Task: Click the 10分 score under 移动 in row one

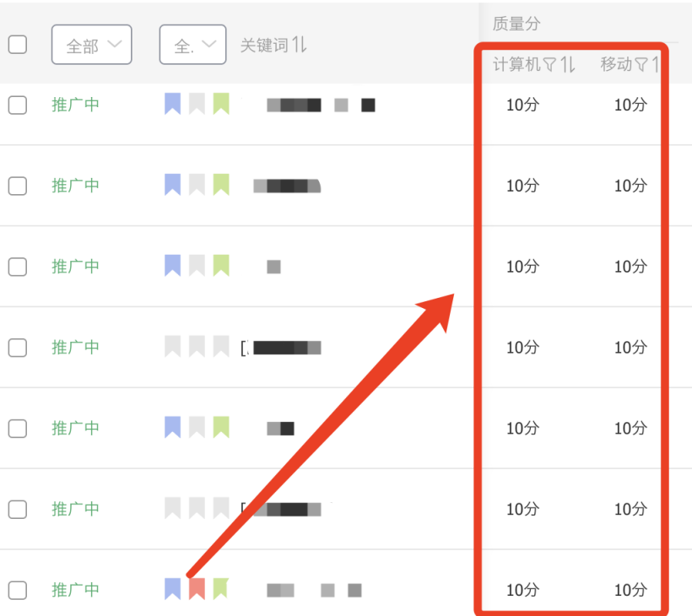Action: [630, 105]
